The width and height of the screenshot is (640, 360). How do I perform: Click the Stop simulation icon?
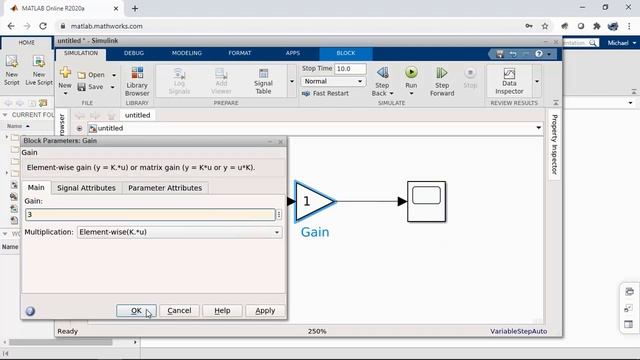(470, 73)
